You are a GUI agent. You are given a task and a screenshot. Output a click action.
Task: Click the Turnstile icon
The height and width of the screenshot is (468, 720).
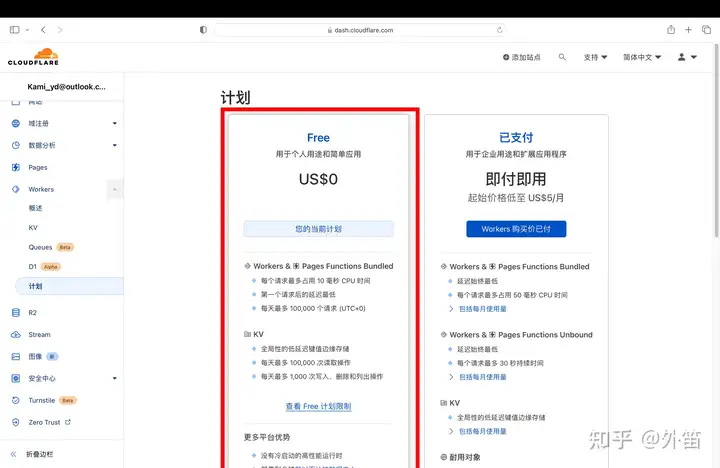(16, 400)
